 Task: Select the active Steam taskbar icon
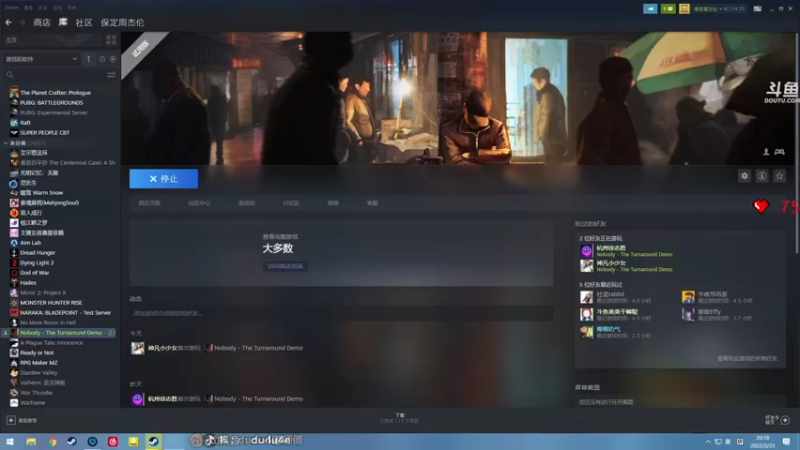[153, 441]
